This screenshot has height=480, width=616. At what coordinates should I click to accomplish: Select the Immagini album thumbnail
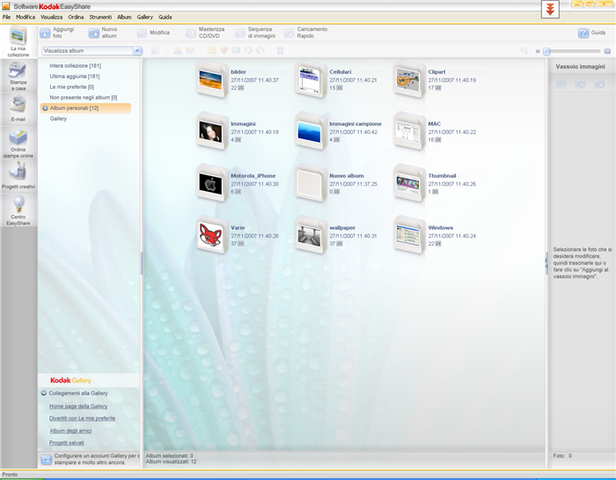(x=212, y=132)
